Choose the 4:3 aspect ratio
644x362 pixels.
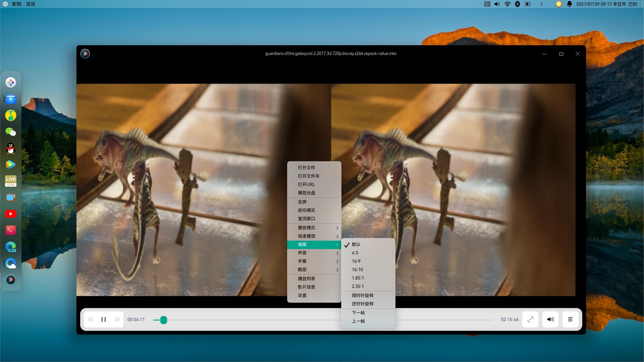[355, 253]
